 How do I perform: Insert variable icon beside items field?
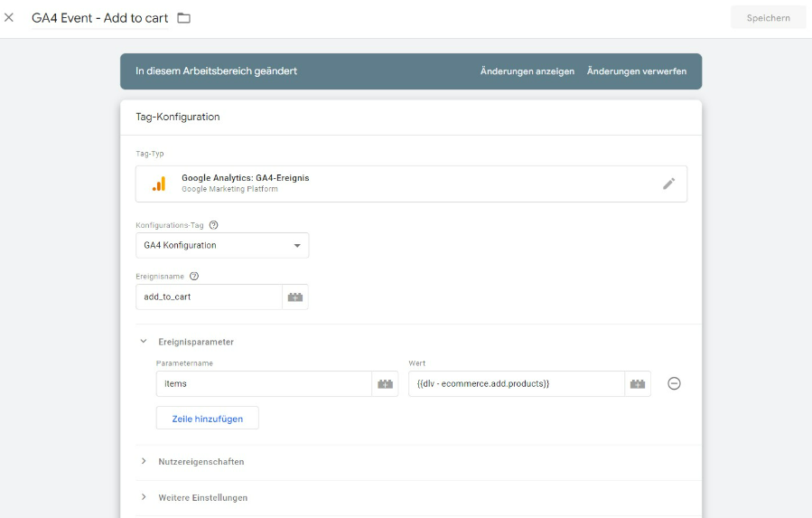(385, 383)
